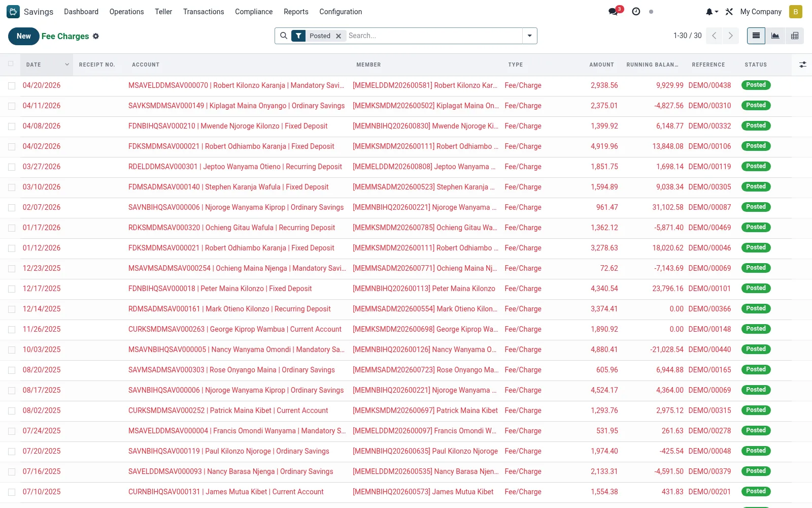This screenshot has width=812, height=508.
Task: Tick checkbox for 04/20/2026 row
Action: (12, 86)
